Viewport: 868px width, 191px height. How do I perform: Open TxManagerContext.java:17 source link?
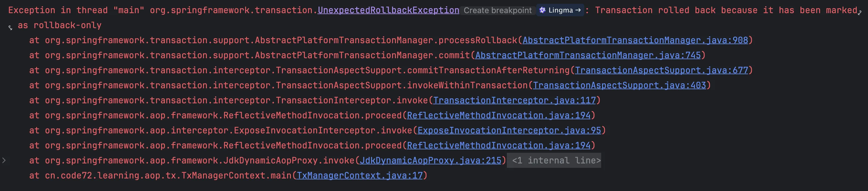[359, 175]
